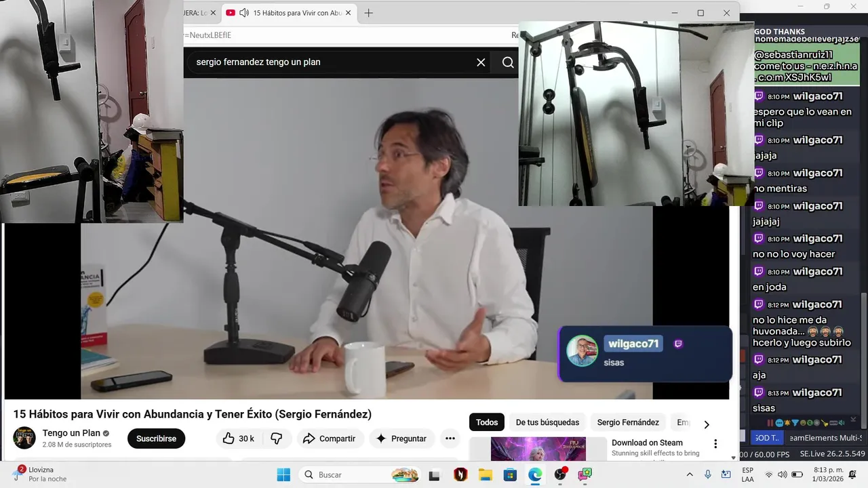Open Microsoft Store from the taskbar
868x488 pixels.
(x=510, y=474)
